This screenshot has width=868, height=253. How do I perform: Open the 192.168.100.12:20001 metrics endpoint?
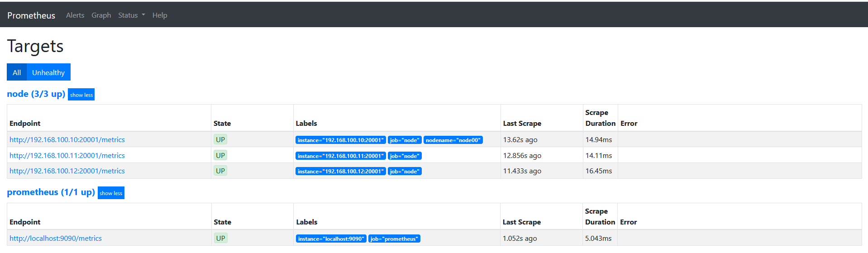point(67,171)
